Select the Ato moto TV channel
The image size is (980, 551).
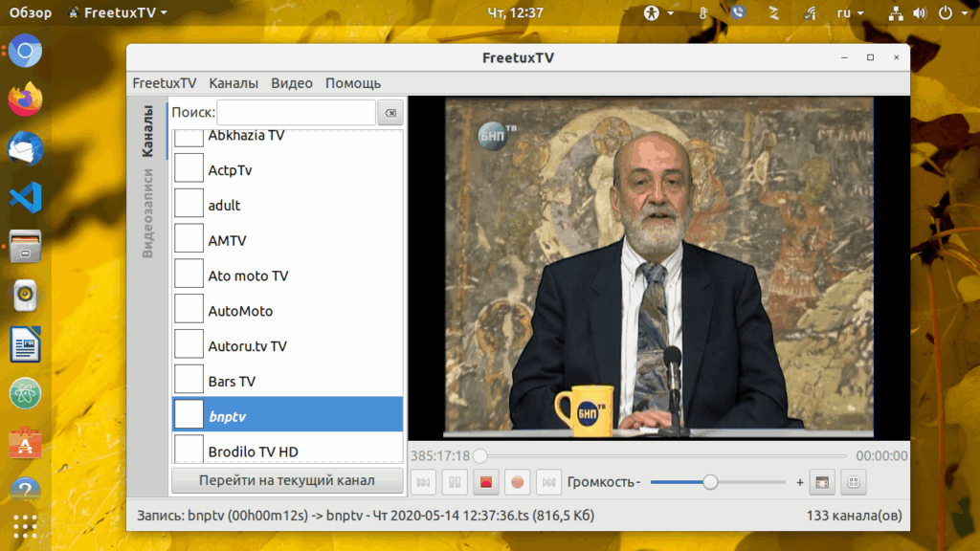point(287,275)
